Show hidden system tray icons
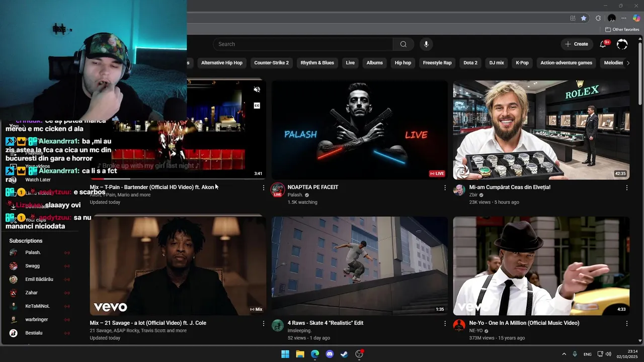 (x=564, y=354)
